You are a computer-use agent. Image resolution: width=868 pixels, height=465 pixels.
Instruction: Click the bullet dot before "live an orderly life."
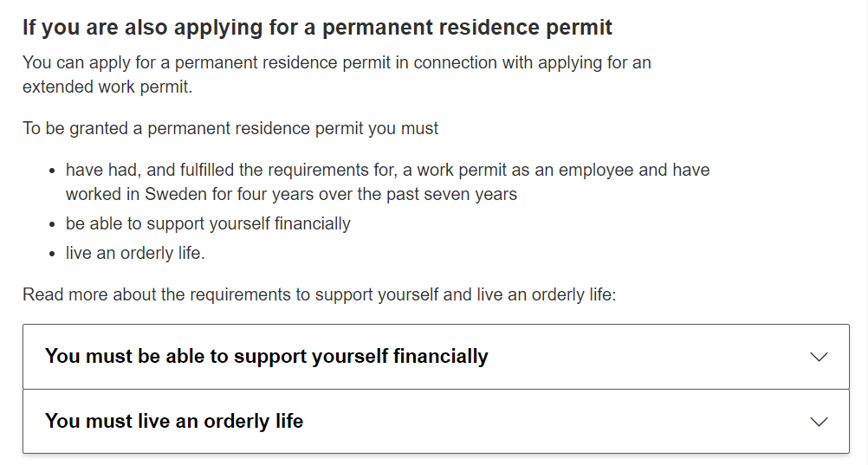[x=52, y=254]
